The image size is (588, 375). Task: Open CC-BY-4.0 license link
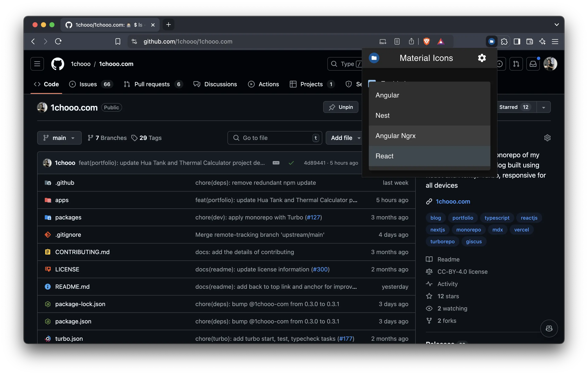[462, 272]
